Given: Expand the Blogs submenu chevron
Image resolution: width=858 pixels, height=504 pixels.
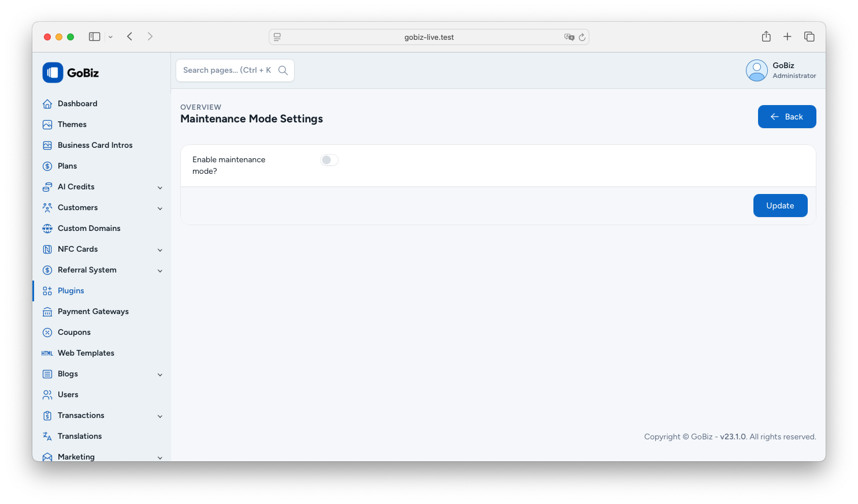Looking at the screenshot, I should [160, 375].
